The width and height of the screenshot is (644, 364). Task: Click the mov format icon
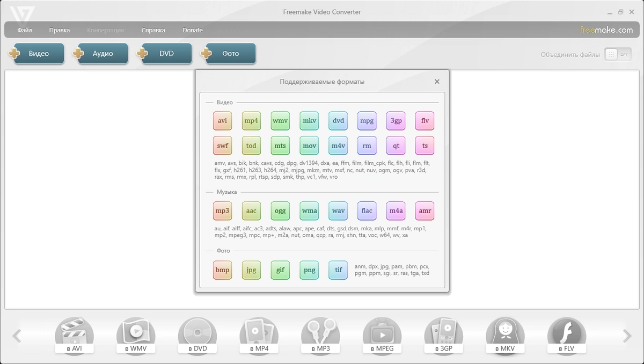click(x=309, y=145)
